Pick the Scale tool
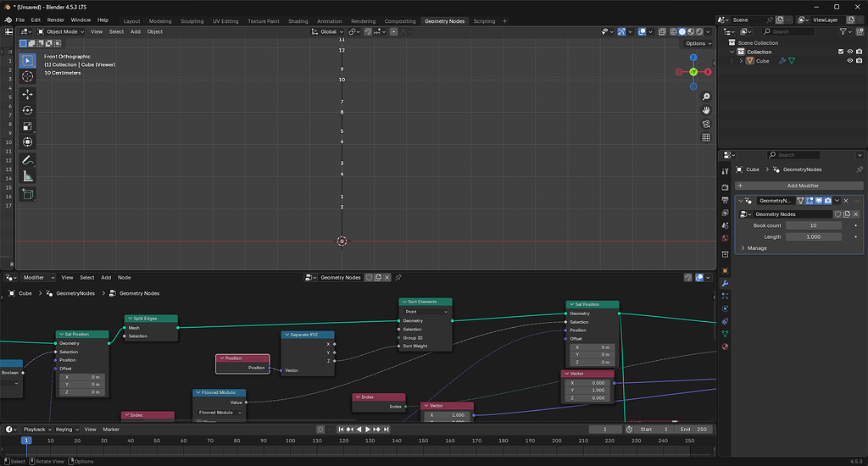868x466 pixels. pos(27,126)
